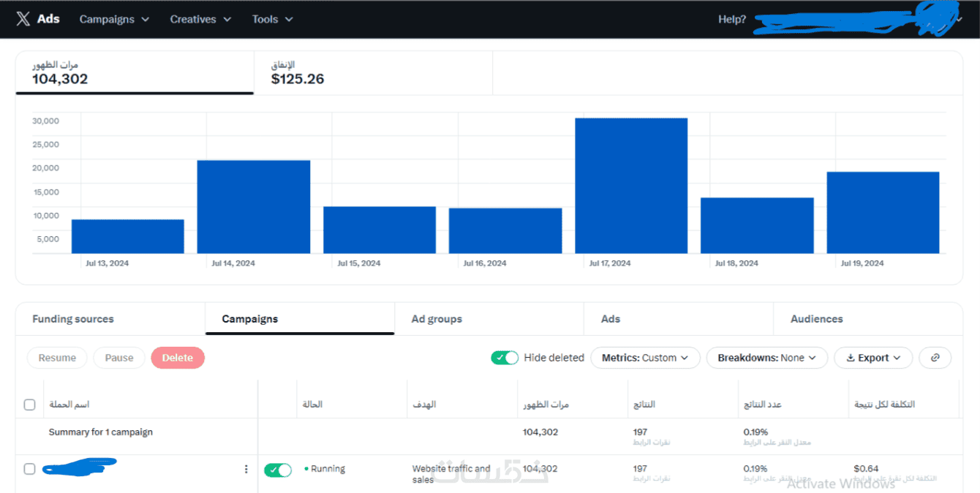Open the Tools dropdown menu

pyautogui.click(x=272, y=19)
